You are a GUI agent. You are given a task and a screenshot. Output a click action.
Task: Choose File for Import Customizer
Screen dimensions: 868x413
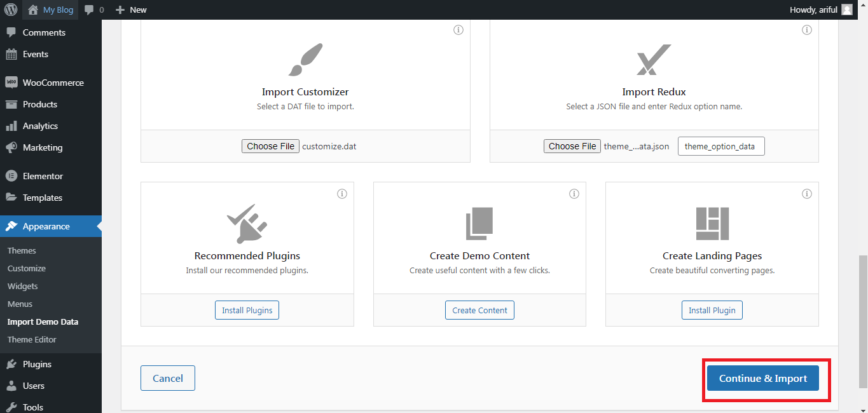tap(270, 146)
